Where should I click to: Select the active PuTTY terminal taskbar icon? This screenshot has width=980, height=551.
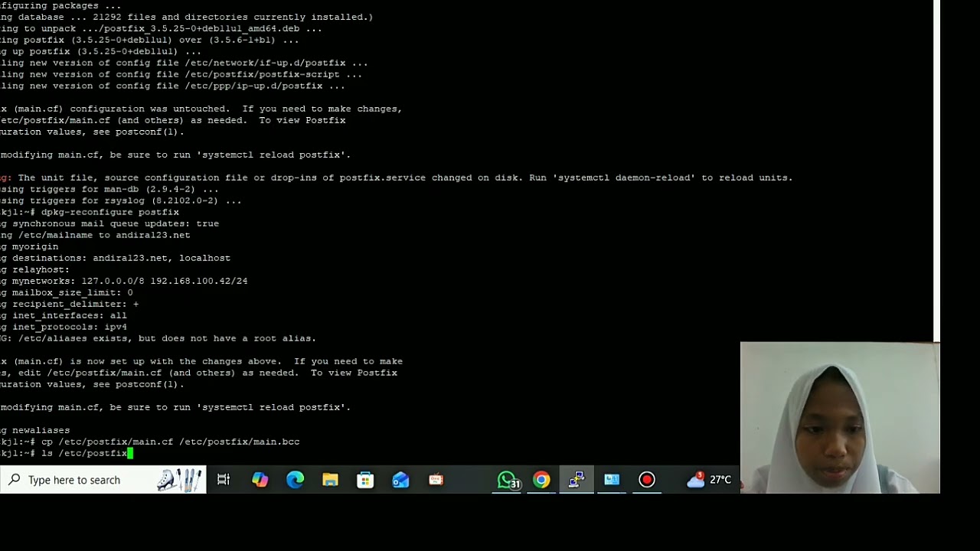(577, 480)
